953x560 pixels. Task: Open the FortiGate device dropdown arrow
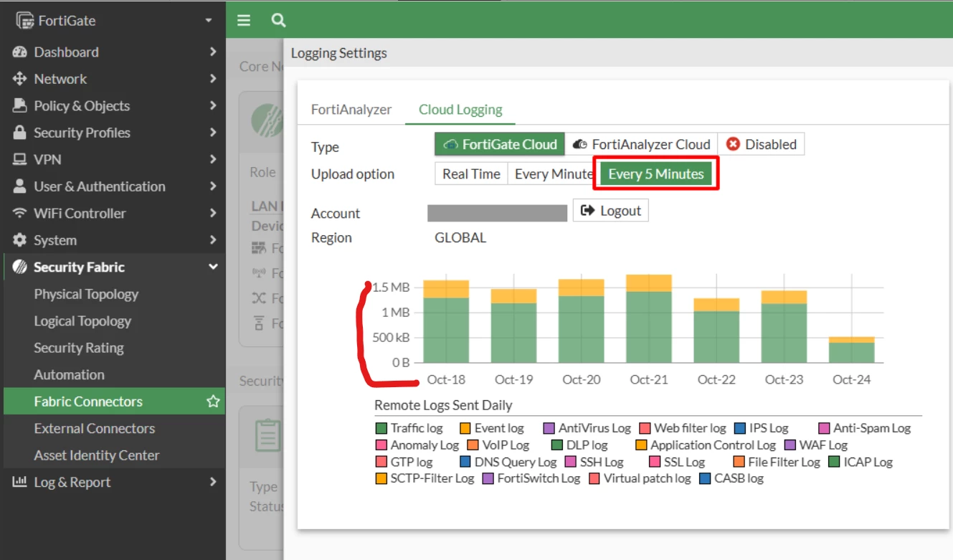click(x=209, y=21)
